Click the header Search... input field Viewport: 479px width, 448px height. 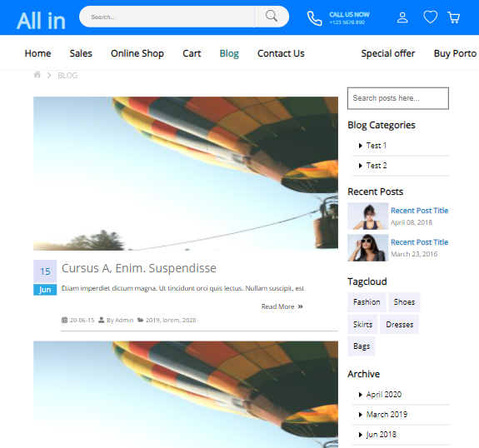point(167,17)
